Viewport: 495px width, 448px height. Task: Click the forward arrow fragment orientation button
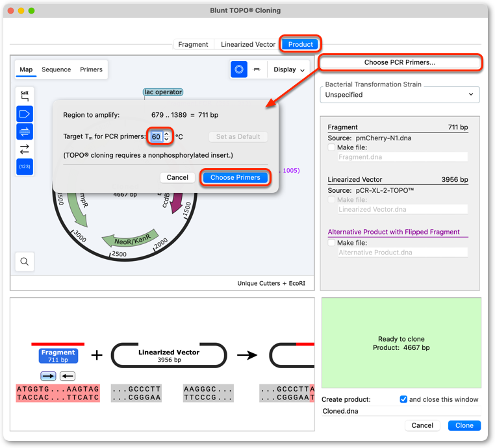tap(48, 376)
